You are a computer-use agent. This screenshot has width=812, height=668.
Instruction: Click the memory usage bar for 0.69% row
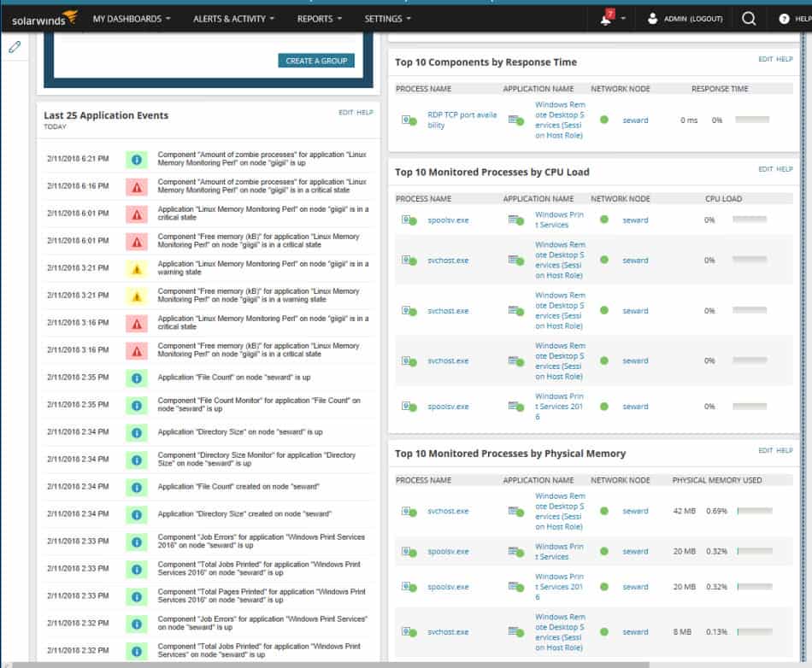tap(755, 511)
